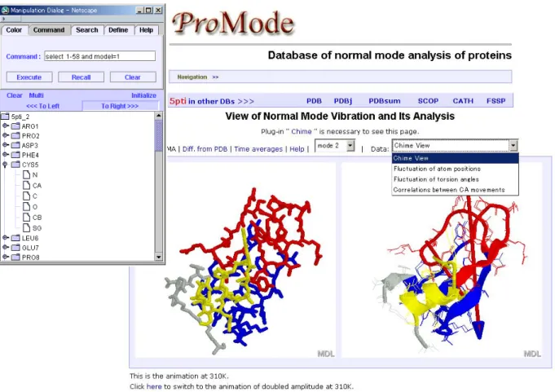555x392 pixels.
Task: Collapse the CYS5 tree node
Action: 6,165
